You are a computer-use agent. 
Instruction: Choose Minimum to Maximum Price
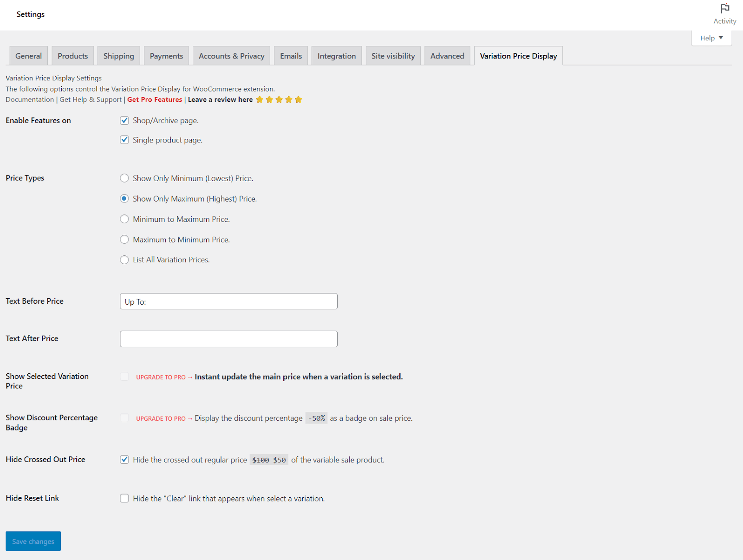coord(124,219)
